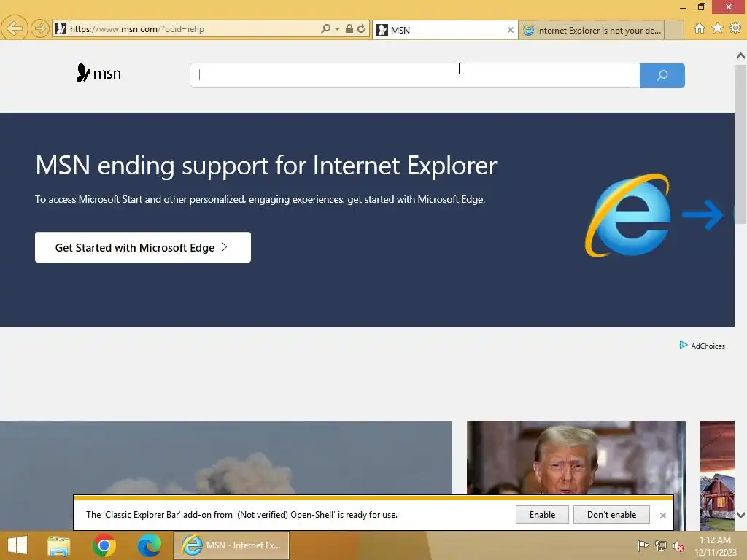Click the scrollbar down arrow
The image size is (747, 560).
740,515
